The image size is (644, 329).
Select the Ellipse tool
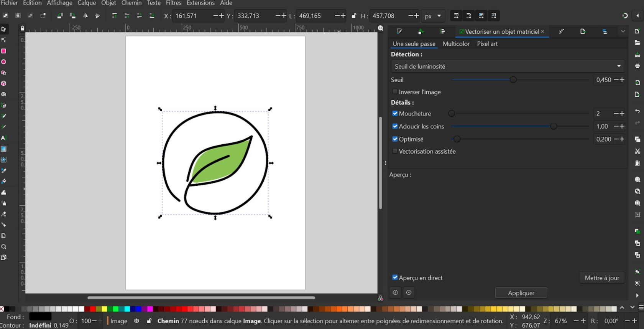coord(4,62)
